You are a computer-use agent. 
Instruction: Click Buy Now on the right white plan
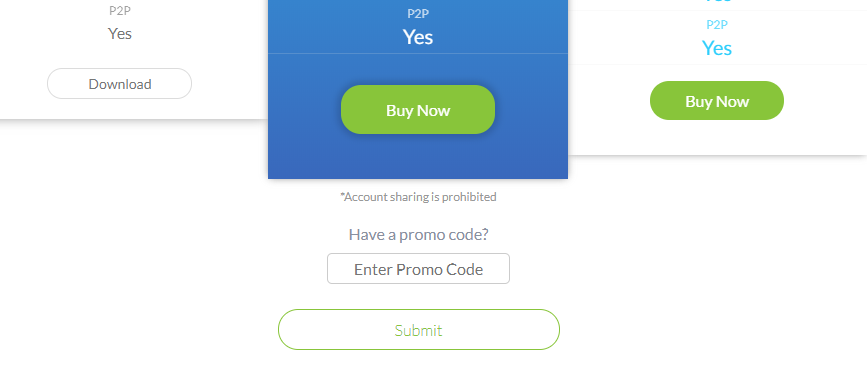[717, 101]
